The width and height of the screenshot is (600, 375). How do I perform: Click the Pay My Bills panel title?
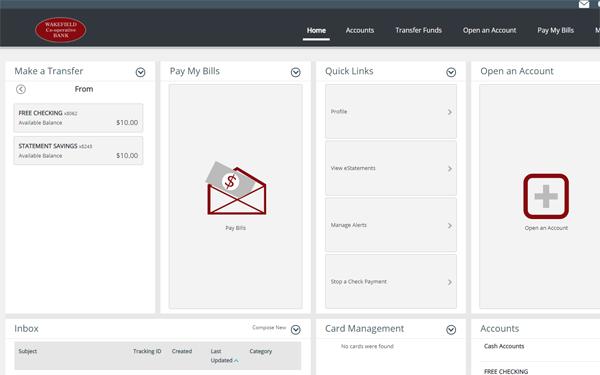point(195,71)
